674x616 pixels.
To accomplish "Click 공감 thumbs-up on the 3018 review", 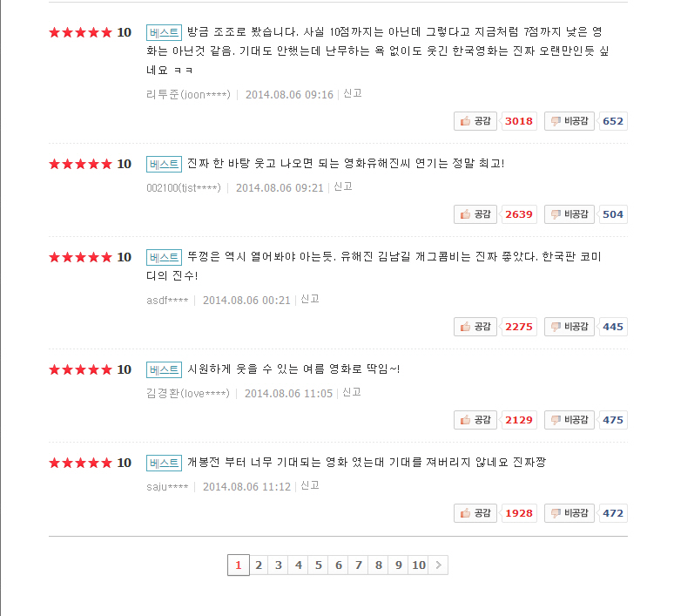I will pos(475,121).
